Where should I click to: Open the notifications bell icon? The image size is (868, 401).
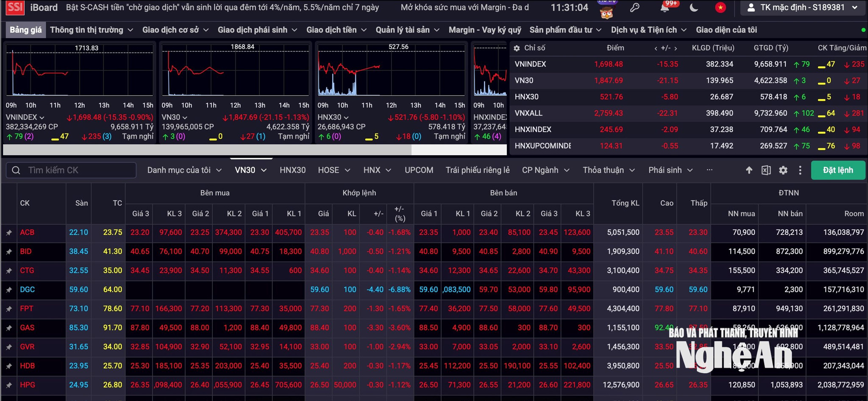[x=665, y=8]
